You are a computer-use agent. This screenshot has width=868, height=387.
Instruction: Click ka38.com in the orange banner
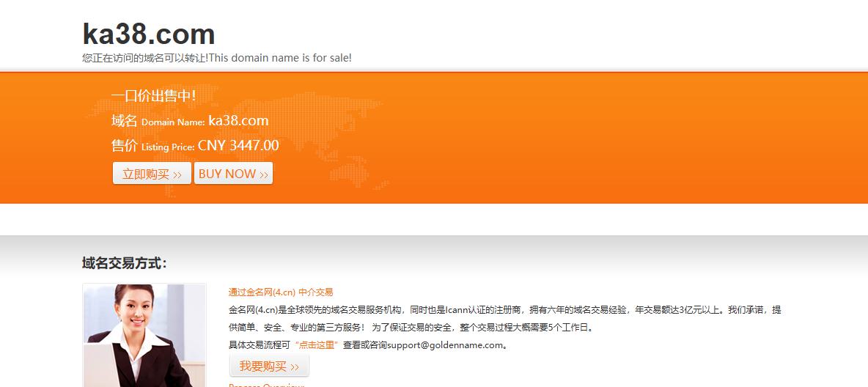(238, 121)
